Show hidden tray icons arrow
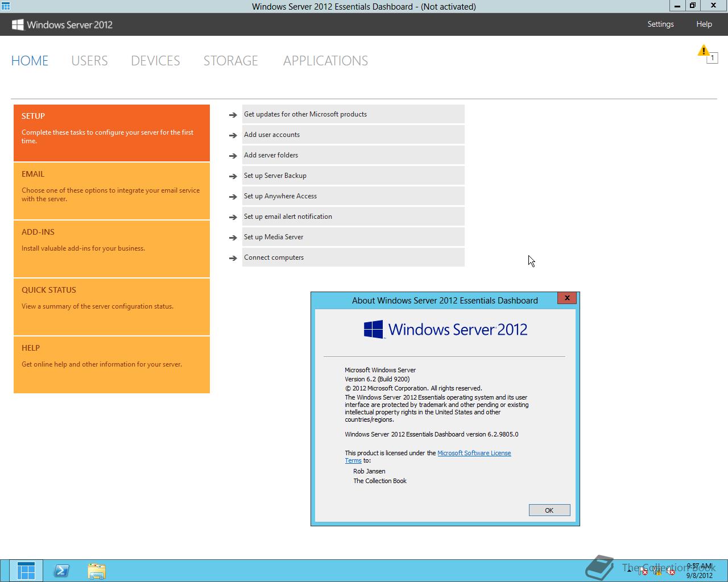The image size is (728, 582). click(629, 571)
